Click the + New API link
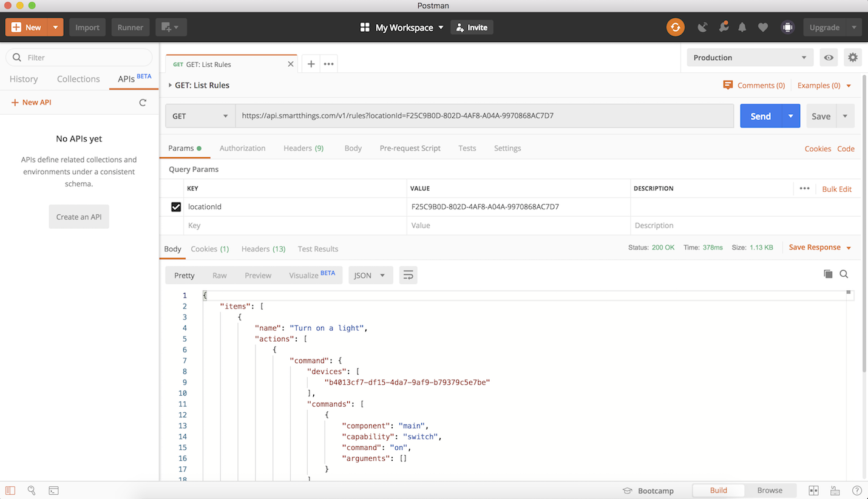This screenshot has height=499, width=868. [32, 103]
